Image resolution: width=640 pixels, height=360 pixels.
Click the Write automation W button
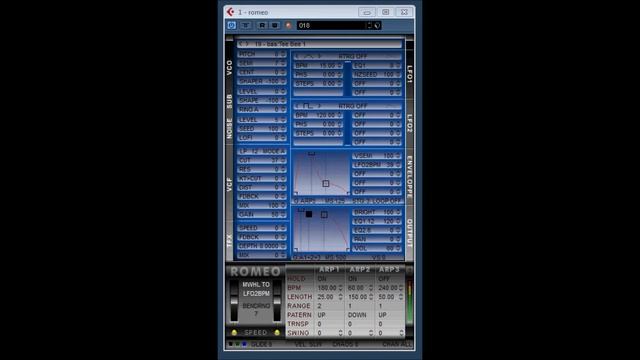275,25
